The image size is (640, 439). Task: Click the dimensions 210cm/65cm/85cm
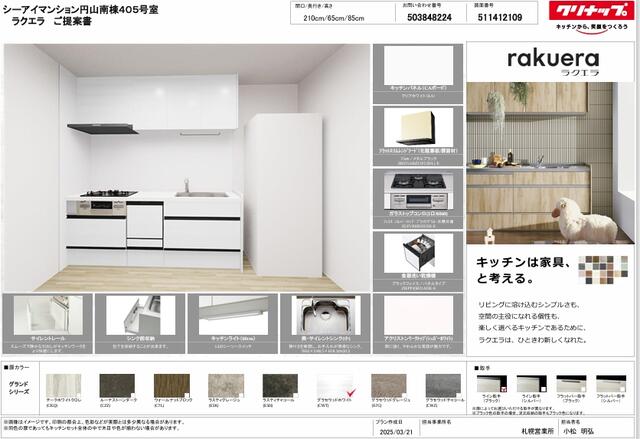(x=334, y=18)
